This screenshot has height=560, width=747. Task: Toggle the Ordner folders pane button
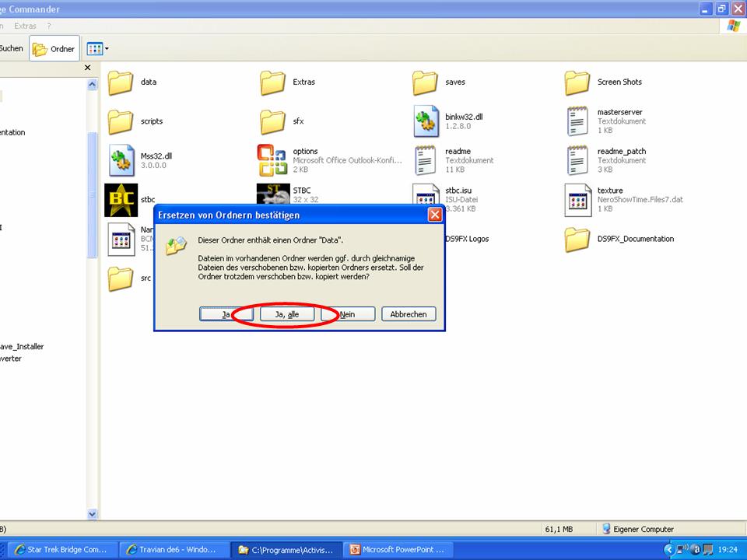[x=54, y=49]
